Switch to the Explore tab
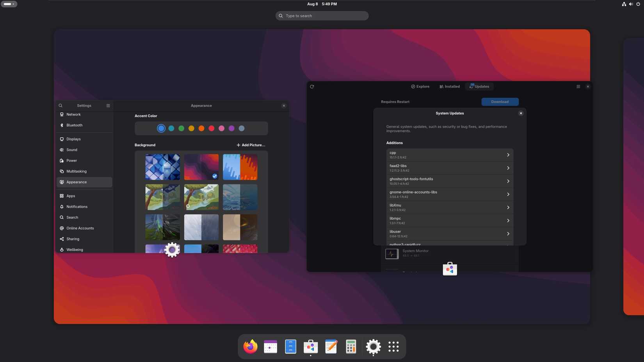 tap(420, 87)
